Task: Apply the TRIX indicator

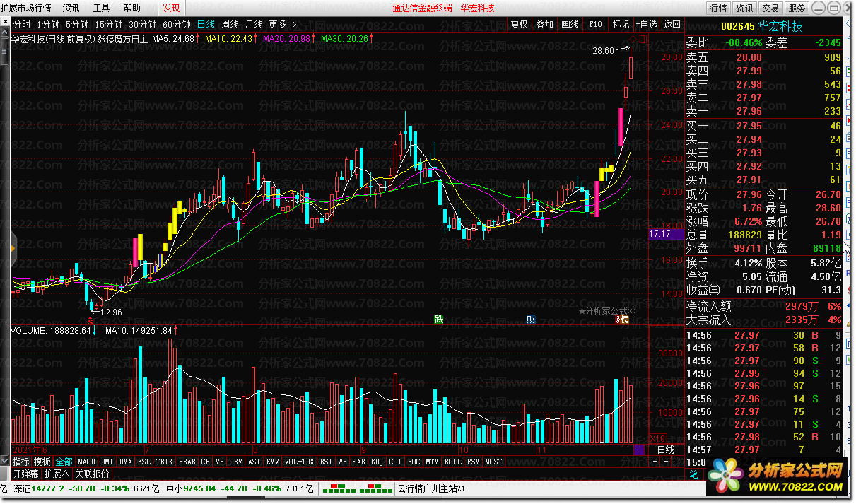Action: click(165, 462)
